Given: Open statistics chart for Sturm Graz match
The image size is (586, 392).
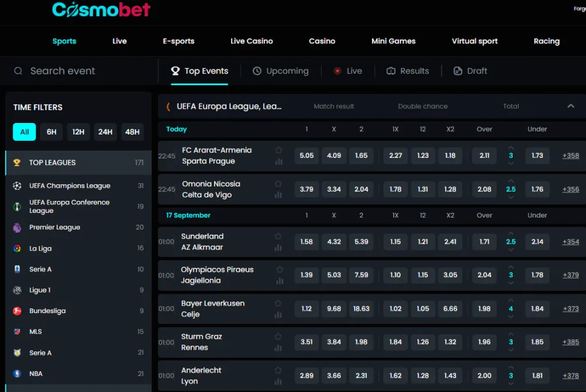Looking at the screenshot, I should (278, 348).
